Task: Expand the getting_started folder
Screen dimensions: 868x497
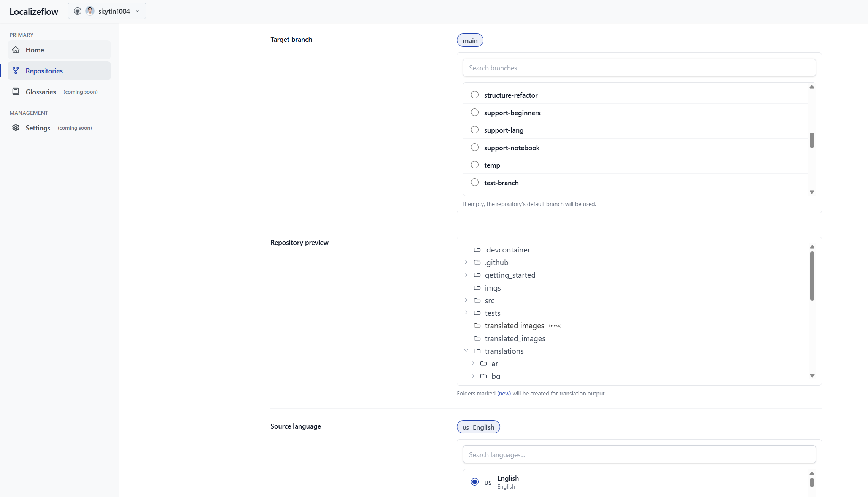Action: click(x=466, y=275)
